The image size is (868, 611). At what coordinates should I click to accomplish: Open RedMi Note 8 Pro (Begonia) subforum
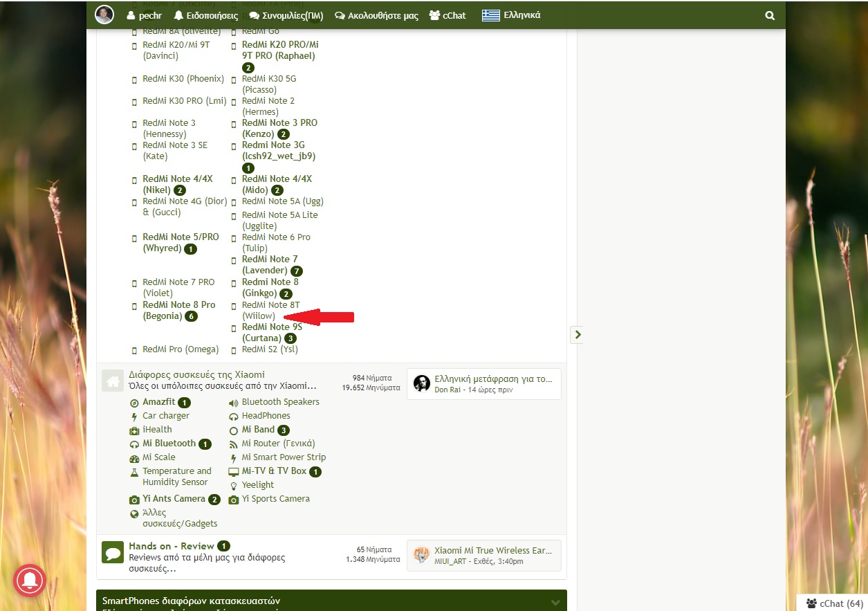[178, 310]
